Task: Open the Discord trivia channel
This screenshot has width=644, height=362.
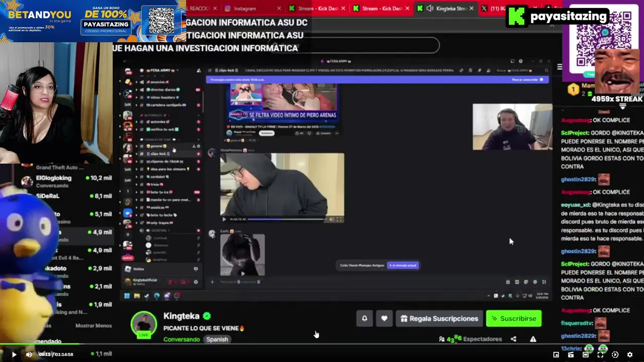Action: coord(156,184)
